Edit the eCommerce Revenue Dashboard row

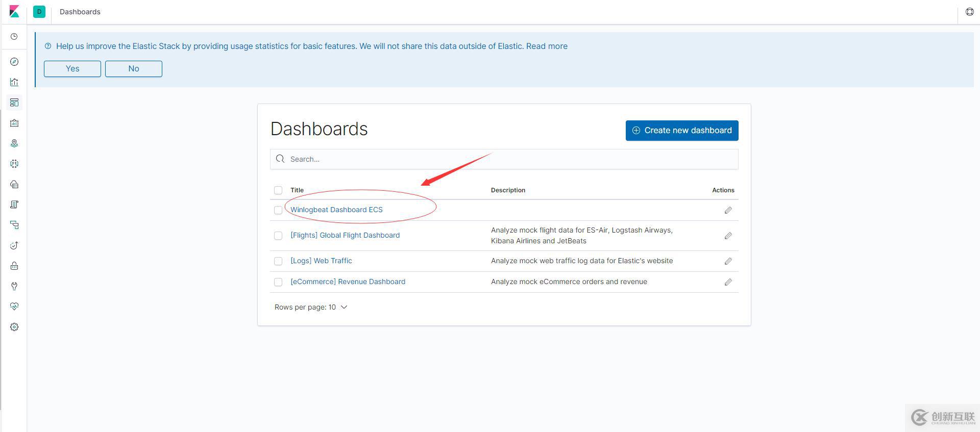pyautogui.click(x=728, y=282)
